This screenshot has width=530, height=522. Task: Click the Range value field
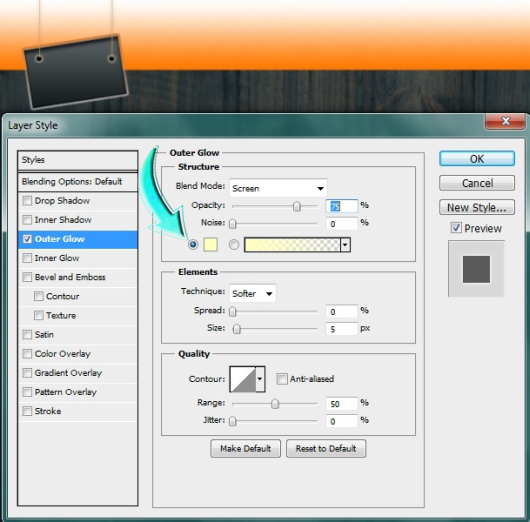341,404
